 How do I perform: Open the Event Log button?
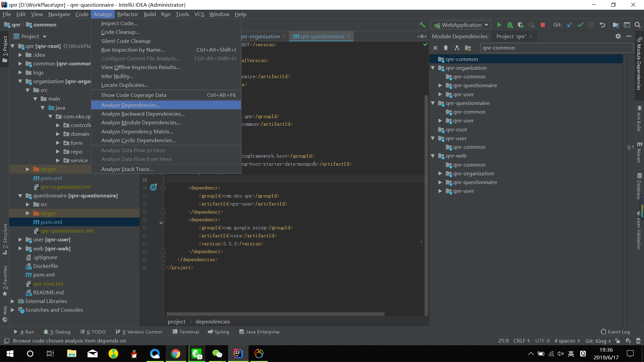pos(615,332)
